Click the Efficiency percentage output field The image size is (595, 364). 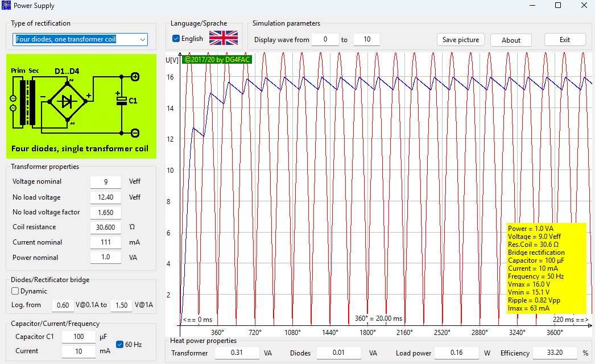pyautogui.click(x=556, y=353)
